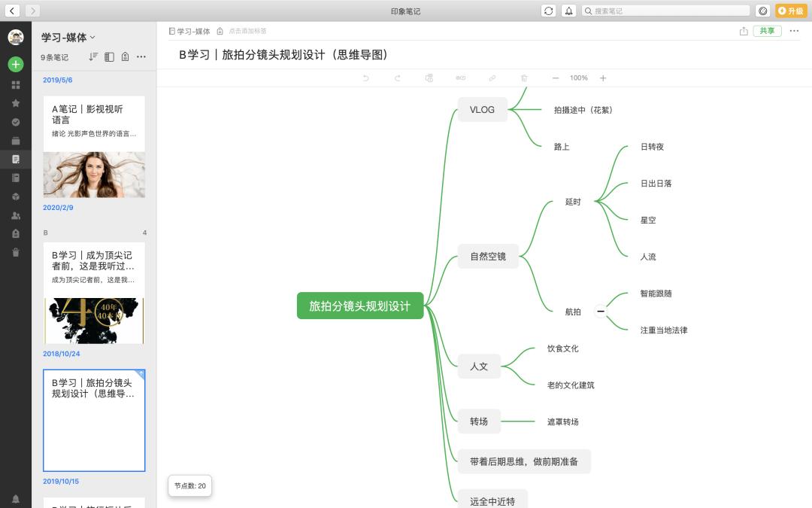Image resolution: width=812 pixels, height=508 pixels.
Task: Select the VLOG node
Action: tap(482, 109)
